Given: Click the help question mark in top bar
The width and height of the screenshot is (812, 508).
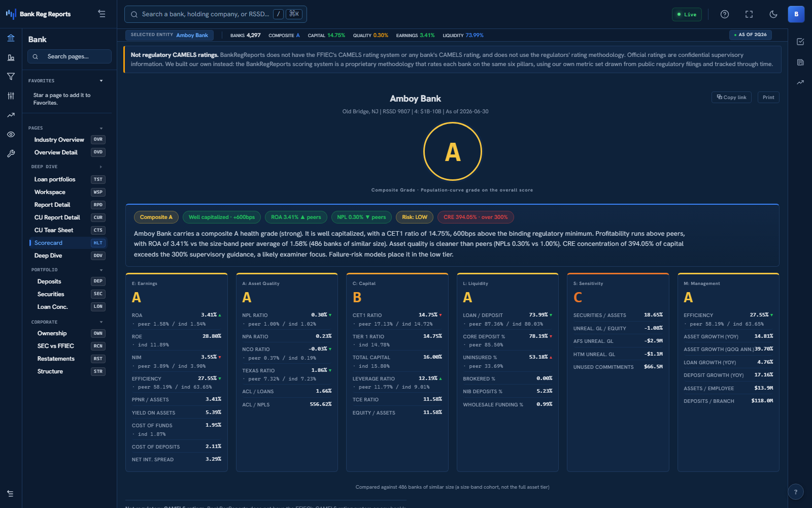Looking at the screenshot, I should [x=725, y=14].
